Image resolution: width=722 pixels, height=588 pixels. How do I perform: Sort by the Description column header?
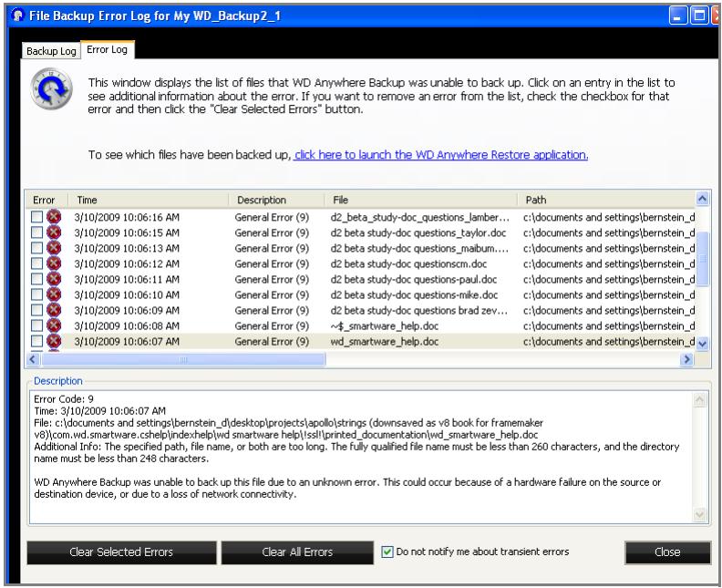click(276, 200)
